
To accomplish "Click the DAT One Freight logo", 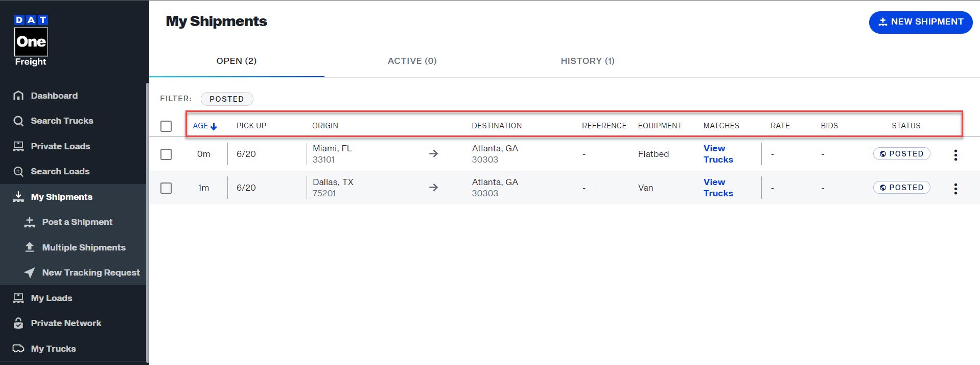I will pyautogui.click(x=31, y=41).
